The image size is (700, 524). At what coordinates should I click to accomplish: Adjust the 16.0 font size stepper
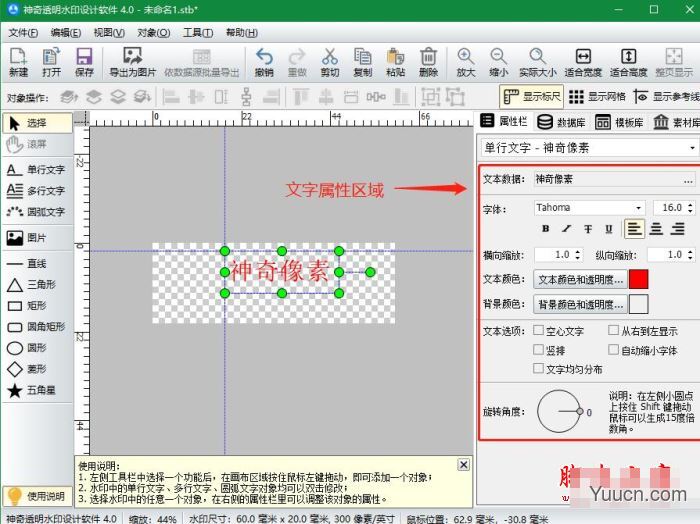(x=690, y=208)
